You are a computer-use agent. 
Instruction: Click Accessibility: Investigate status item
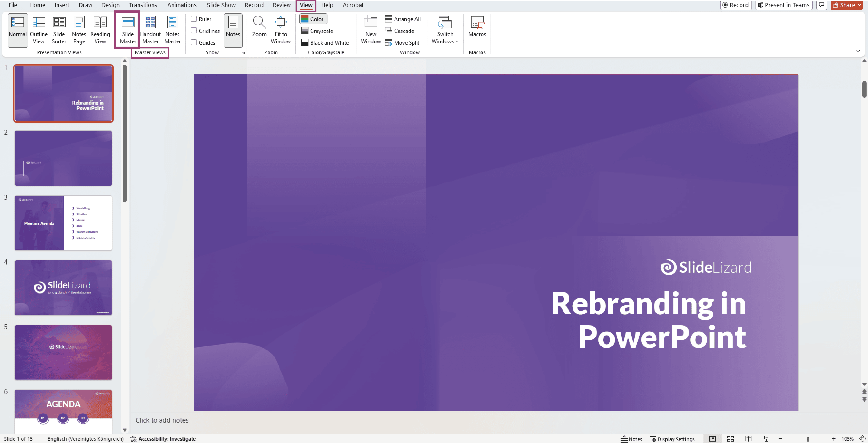[x=163, y=439]
